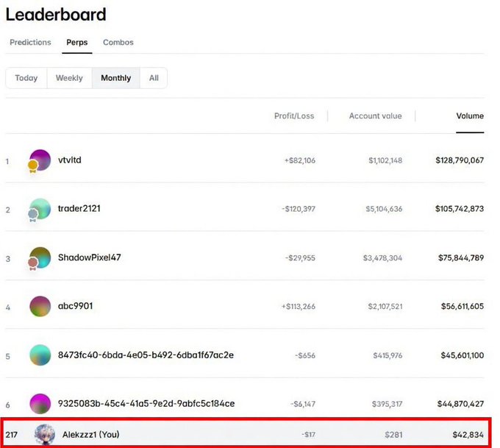Open ShadowPixel47 avatar with bronze medal
Viewport: 500px width, 448px height.
click(x=39, y=258)
